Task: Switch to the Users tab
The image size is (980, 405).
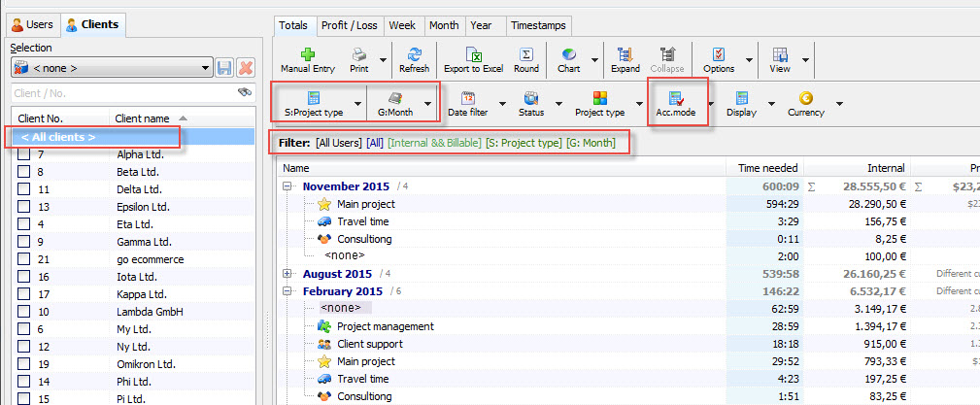Action: click(32, 25)
